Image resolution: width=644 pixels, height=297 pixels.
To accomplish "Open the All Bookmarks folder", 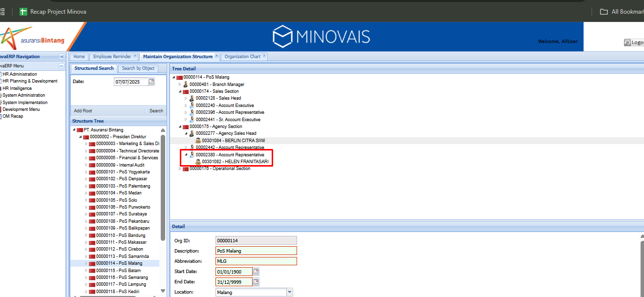I will [622, 12].
